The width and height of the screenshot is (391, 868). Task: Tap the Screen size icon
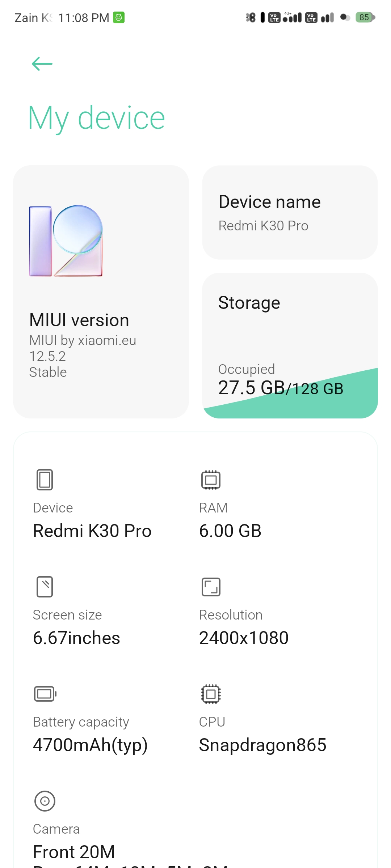tap(45, 586)
